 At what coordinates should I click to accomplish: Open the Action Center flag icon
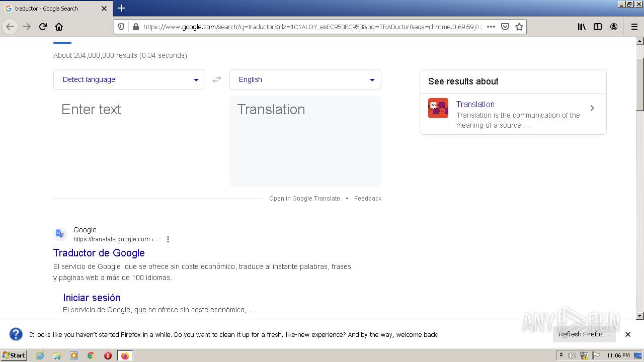click(x=596, y=355)
